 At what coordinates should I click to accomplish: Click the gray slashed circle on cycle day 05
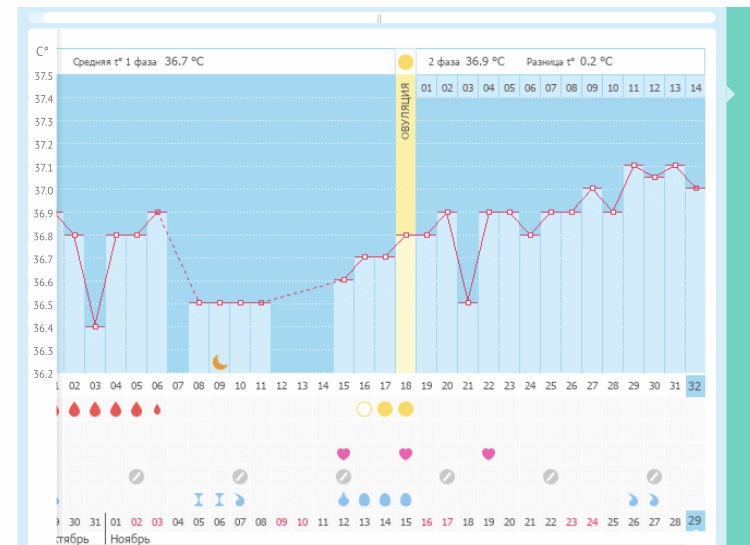137,477
